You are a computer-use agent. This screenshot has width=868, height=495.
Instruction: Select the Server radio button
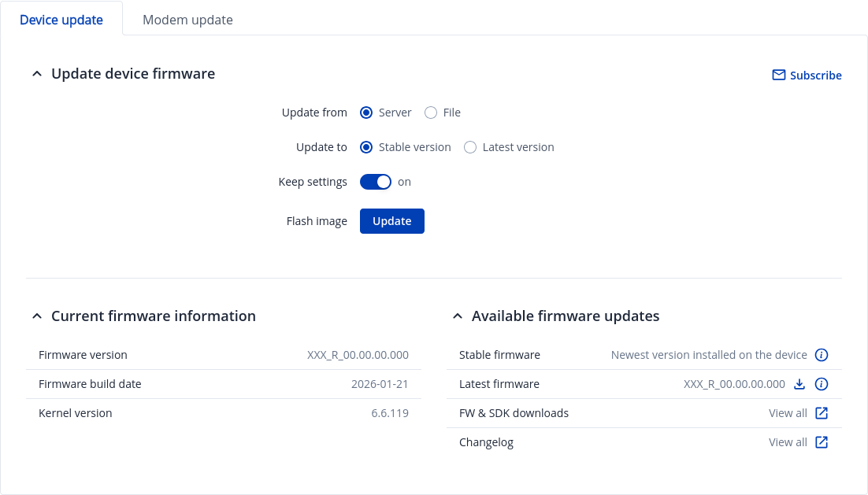[x=366, y=113]
